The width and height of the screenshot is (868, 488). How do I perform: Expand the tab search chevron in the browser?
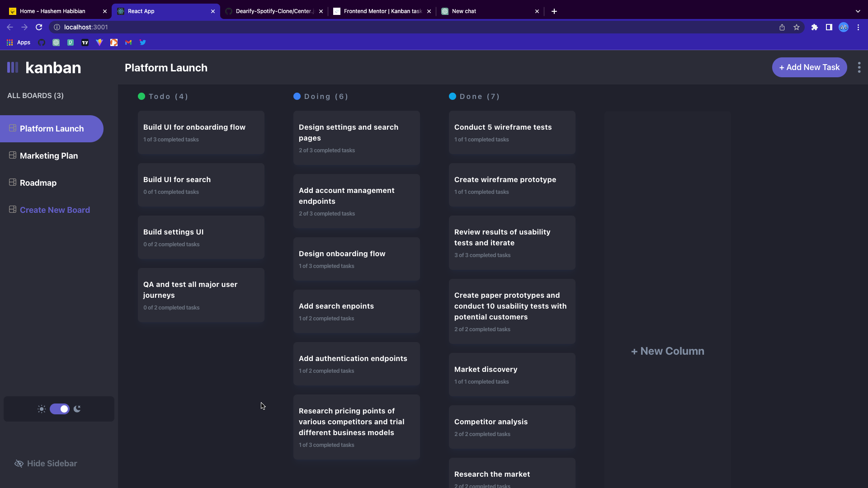(x=858, y=11)
